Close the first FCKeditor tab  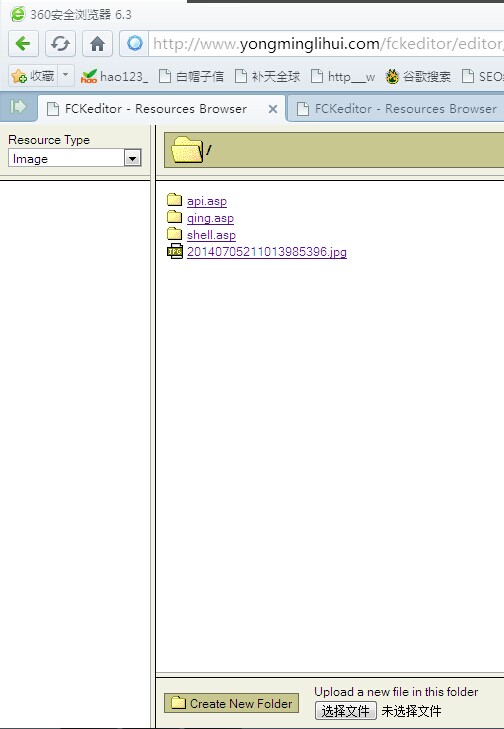tap(273, 109)
